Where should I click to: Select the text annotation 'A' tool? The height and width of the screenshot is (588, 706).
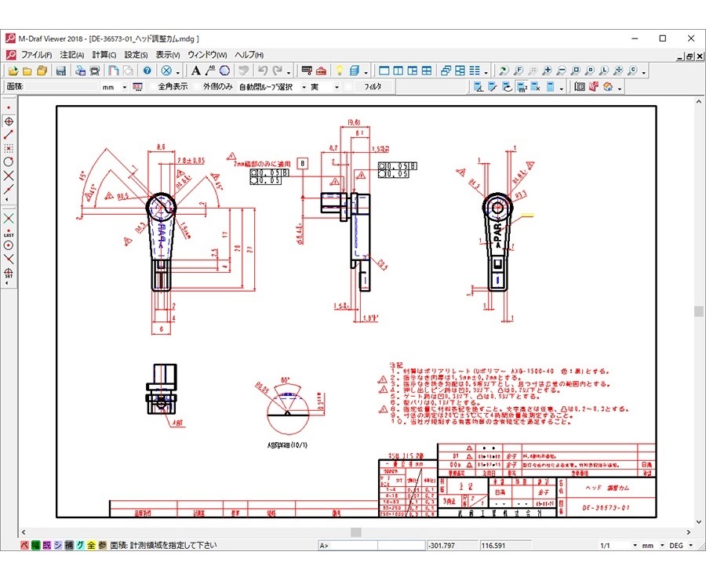point(196,71)
